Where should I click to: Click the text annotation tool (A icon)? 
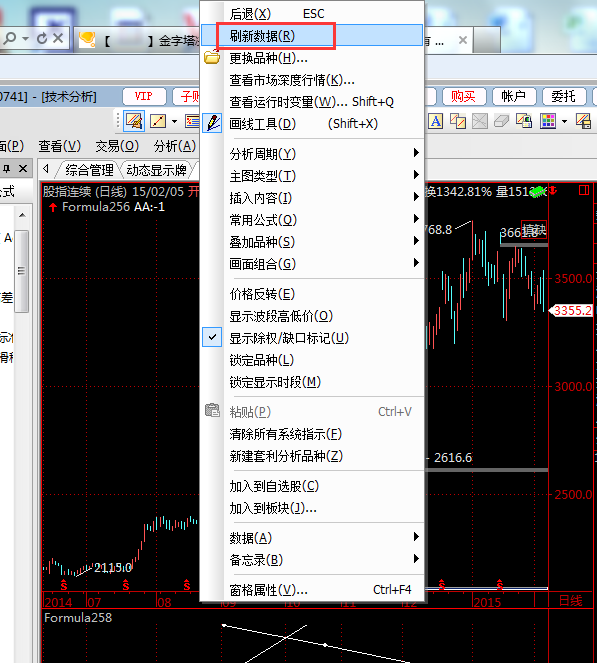[x=435, y=122]
